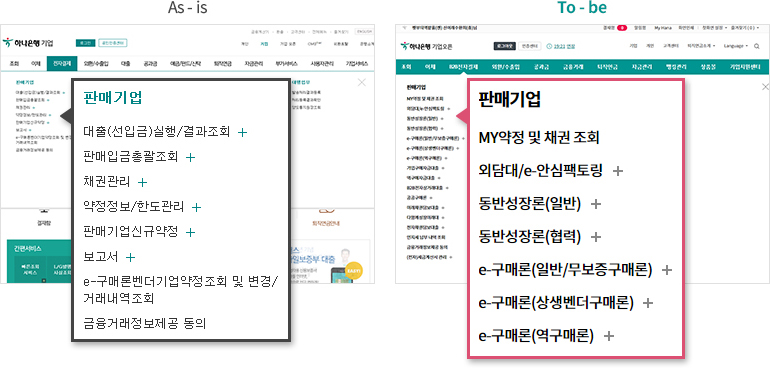The width and height of the screenshot is (770, 368).
Task: Open the company selector dropdown at To-be top left
Action: 440,28
